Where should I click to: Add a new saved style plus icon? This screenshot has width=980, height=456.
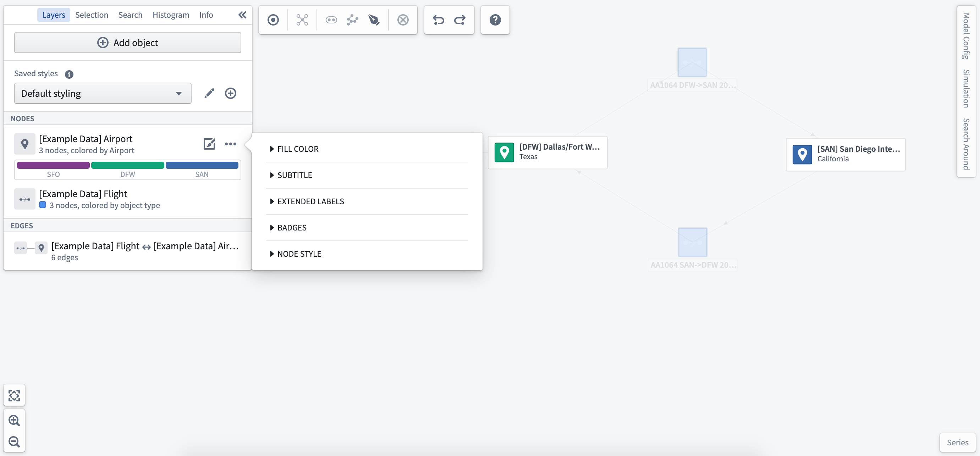tap(231, 93)
